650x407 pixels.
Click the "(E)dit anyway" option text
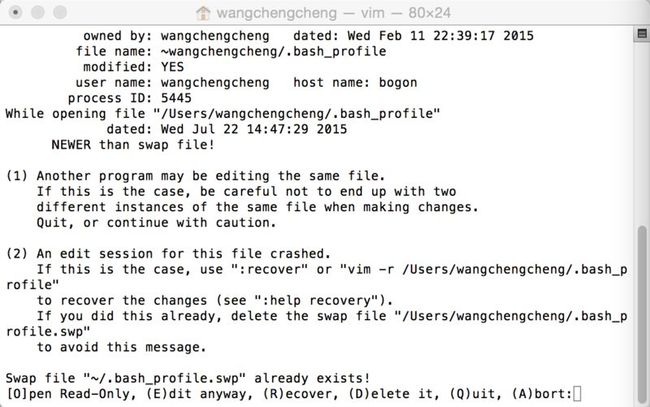199,394
